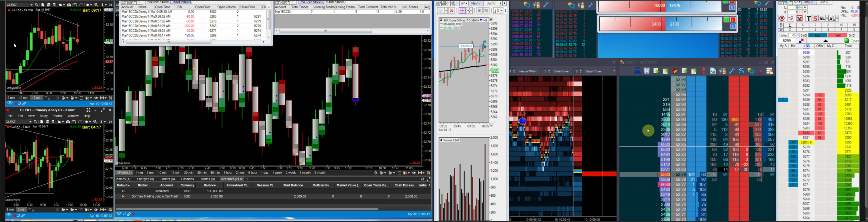Select the 1 day bar size button
The width and height of the screenshot is (868, 222).
(265, 173)
